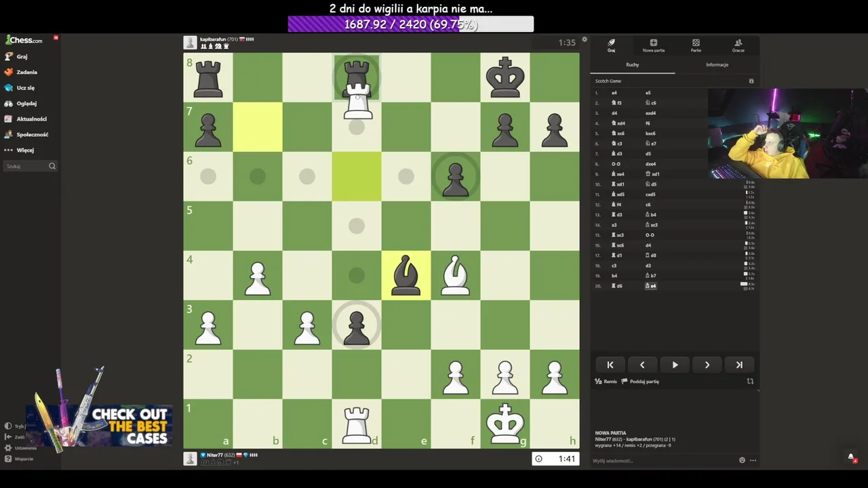The image size is (868, 488).
Task: Open the Społeczność community section
Action: click(26, 134)
